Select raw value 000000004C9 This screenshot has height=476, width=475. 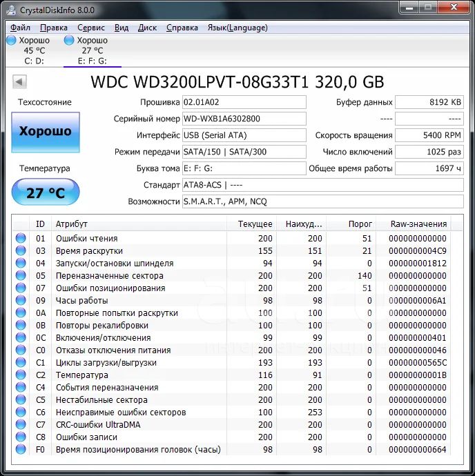tap(417, 250)
